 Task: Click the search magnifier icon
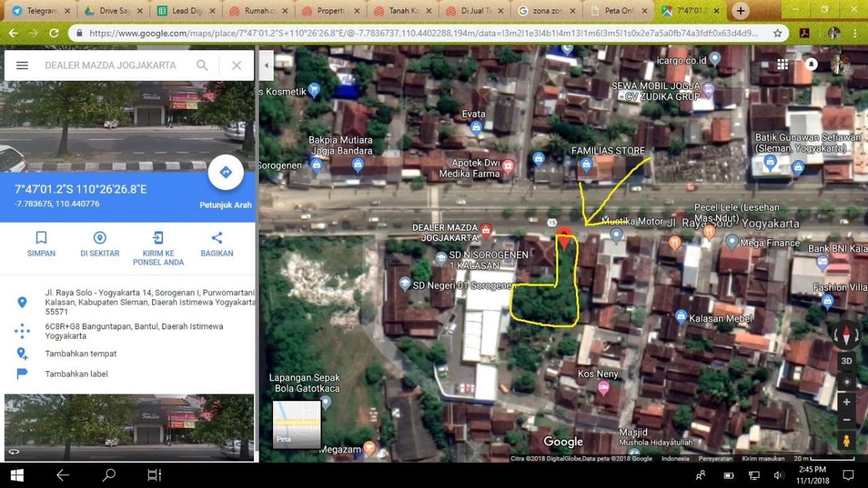click(x=202, y=65)
